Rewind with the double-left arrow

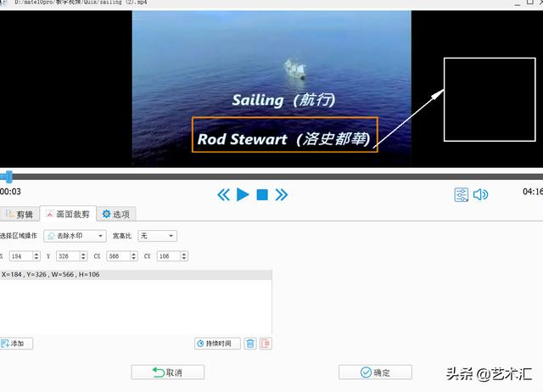coord(223,195)
